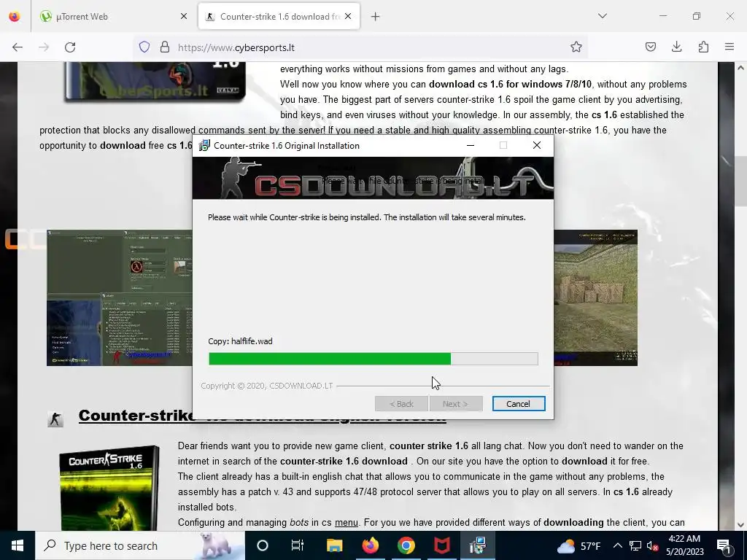Click the Firefox forward arrow
747x560 pixels.
[44, 47]
